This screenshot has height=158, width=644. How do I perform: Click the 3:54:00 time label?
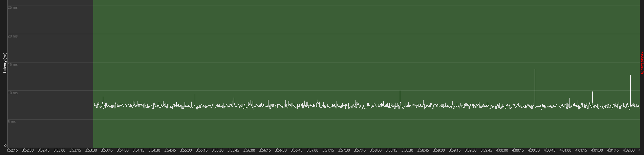[x=123, y=150]
